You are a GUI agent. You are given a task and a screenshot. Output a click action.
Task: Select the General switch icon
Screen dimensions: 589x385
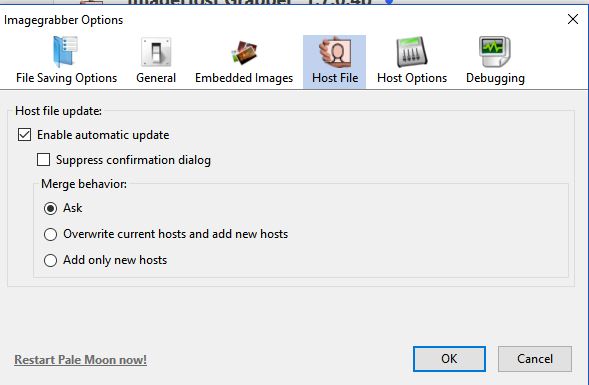point(156,52)
